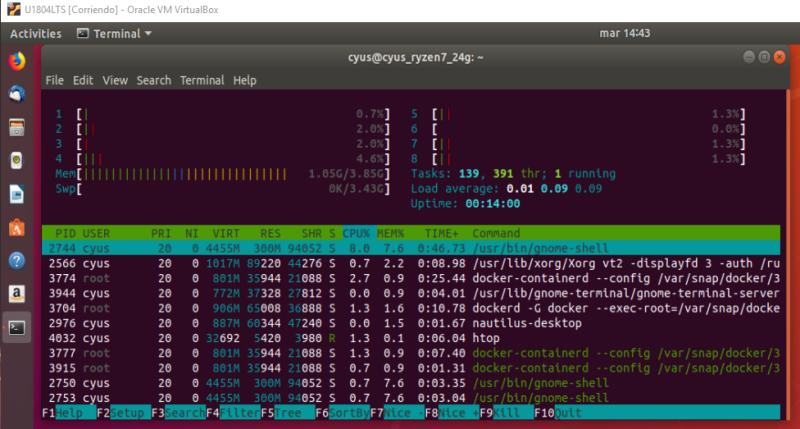Launch Thunderbird mail from the dock
Screen dimensions: 800x429
coord(17,94)
